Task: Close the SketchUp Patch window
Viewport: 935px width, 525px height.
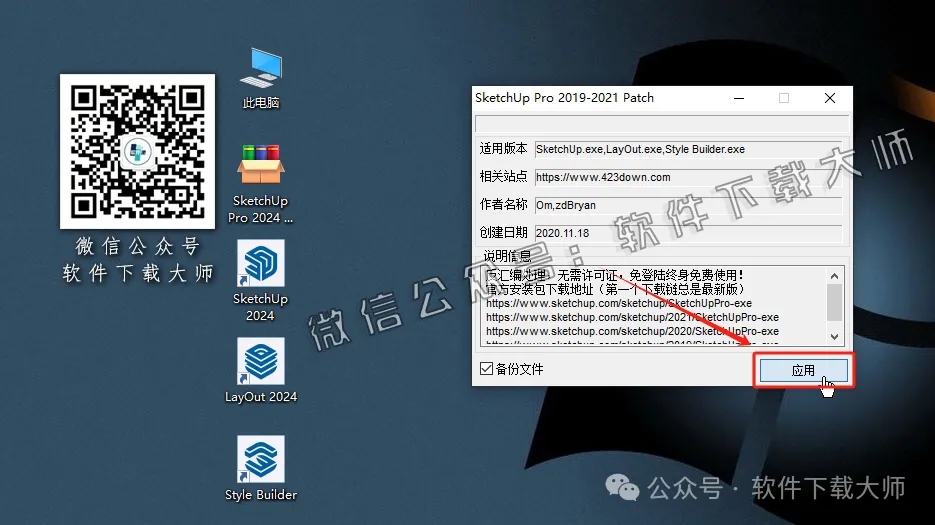Action: [829, 98]
